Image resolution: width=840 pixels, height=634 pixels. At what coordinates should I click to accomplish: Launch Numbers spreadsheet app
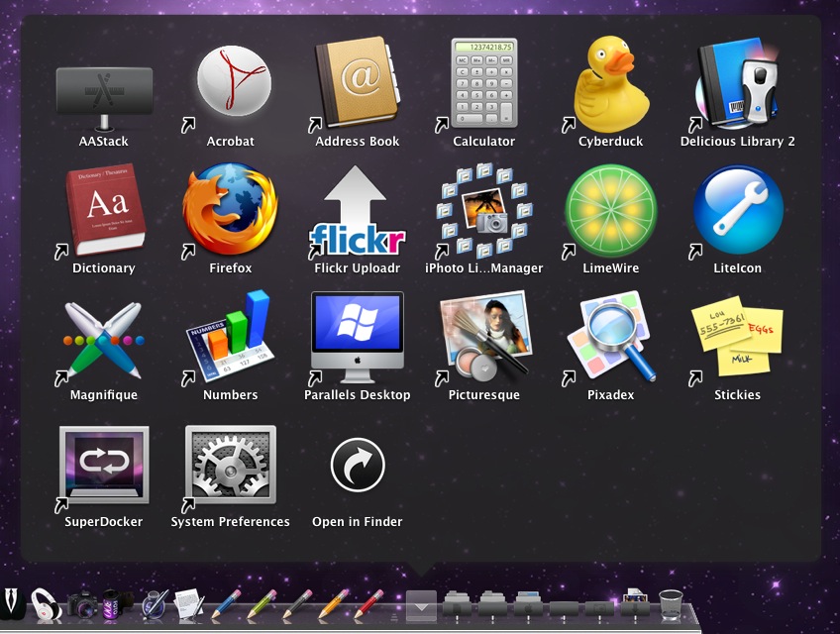231,336
